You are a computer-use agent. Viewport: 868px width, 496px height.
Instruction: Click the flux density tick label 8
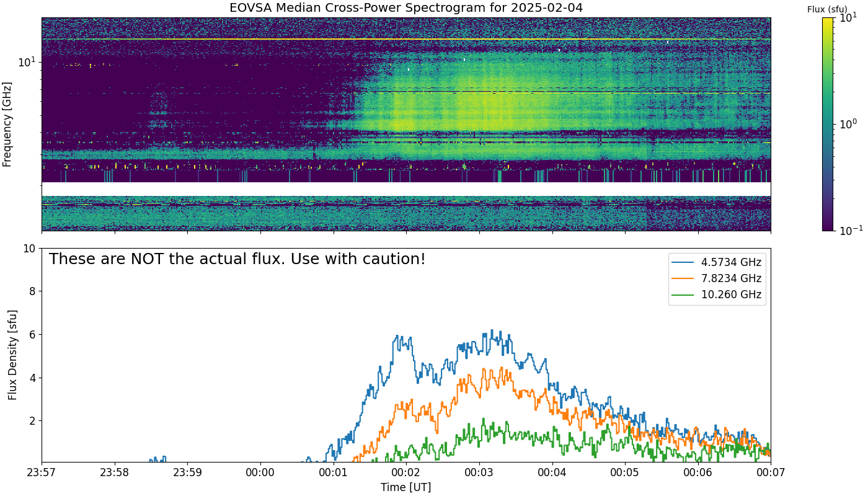[33, 291]
